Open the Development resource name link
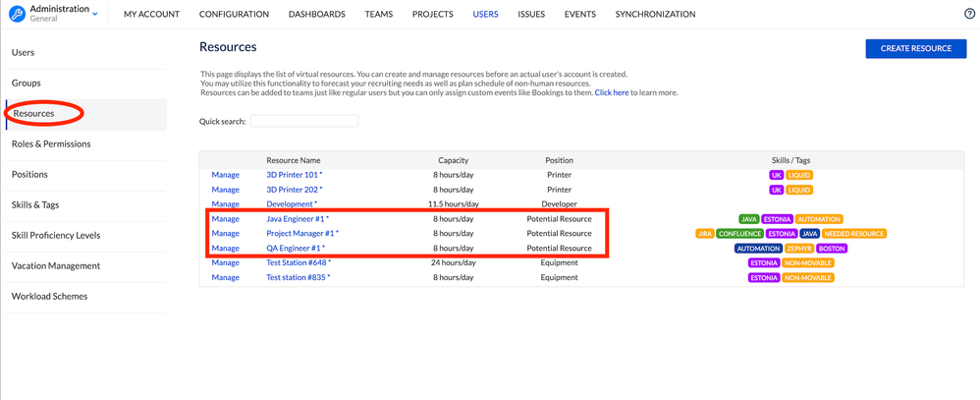This screenshot has height=400, width=980. pos(292,204)
